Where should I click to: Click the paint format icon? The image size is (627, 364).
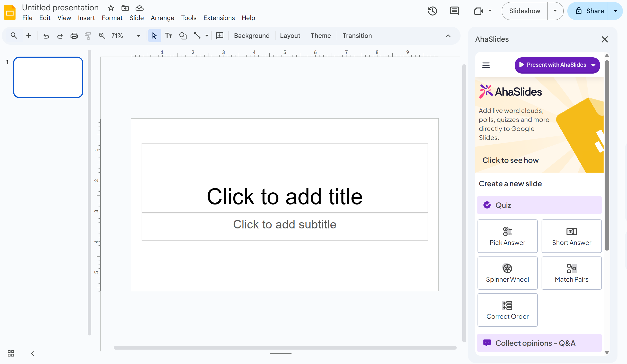click(88, 36)
